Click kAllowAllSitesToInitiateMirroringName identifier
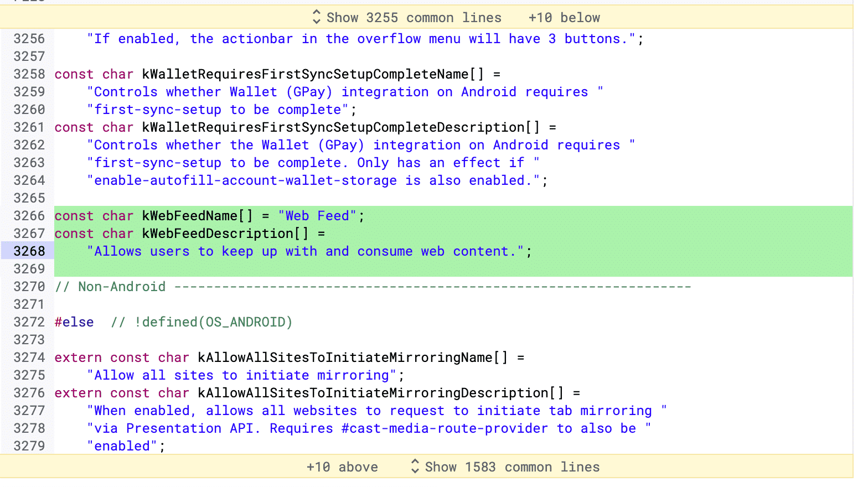Viewport: 868px width, 487px height. click(345, 358)
